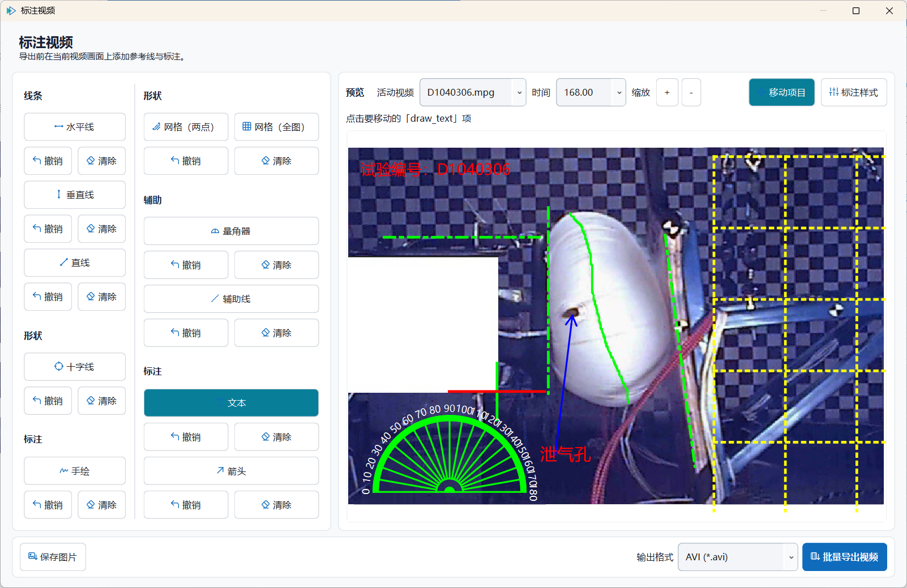Open the 活动视频 D1040306.mpg dropdown
Image resolution: width=907 pixels, height=588 pixels.
coord(473,92)
